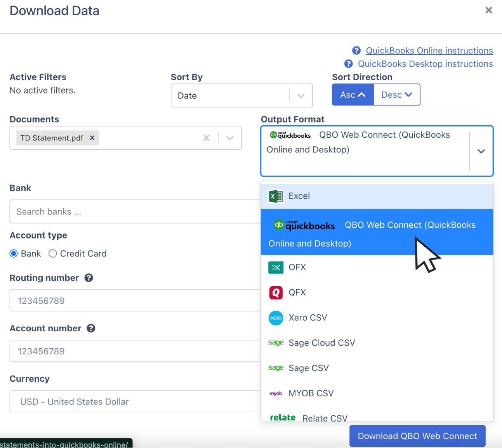Click the Routing number help icon
Viewport: 502px width, 448px height.
click(89, 278)
